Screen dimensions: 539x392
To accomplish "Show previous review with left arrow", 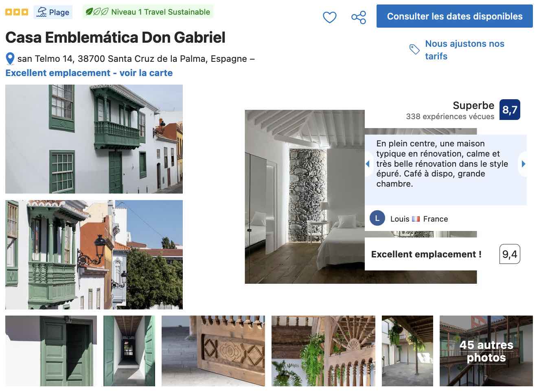I will [368, 164].
